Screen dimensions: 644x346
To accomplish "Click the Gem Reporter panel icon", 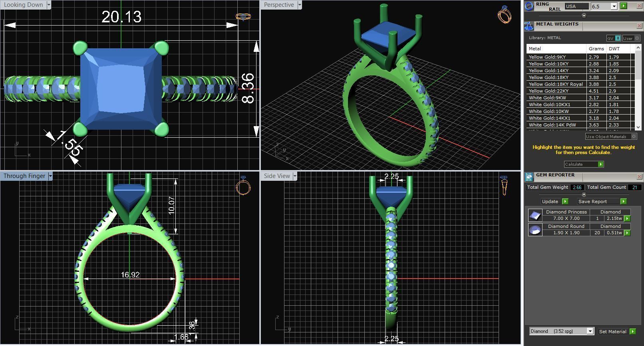I will (x=529, y=177).
